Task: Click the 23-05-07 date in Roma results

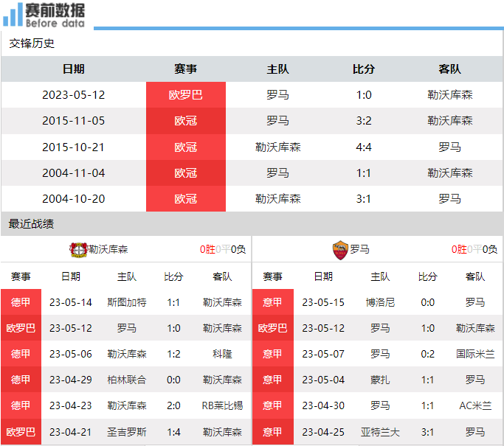Action: [x=323, y=354]
